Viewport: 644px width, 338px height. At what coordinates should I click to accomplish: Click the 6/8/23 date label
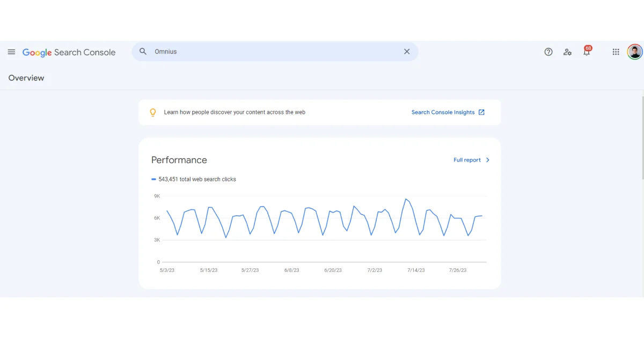(291, 270)
